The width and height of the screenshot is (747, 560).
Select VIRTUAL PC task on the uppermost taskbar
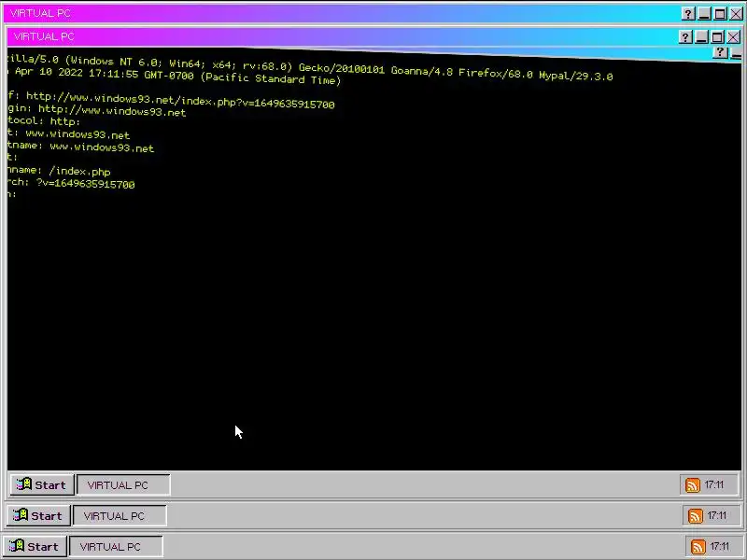click(x=123, y=484)
